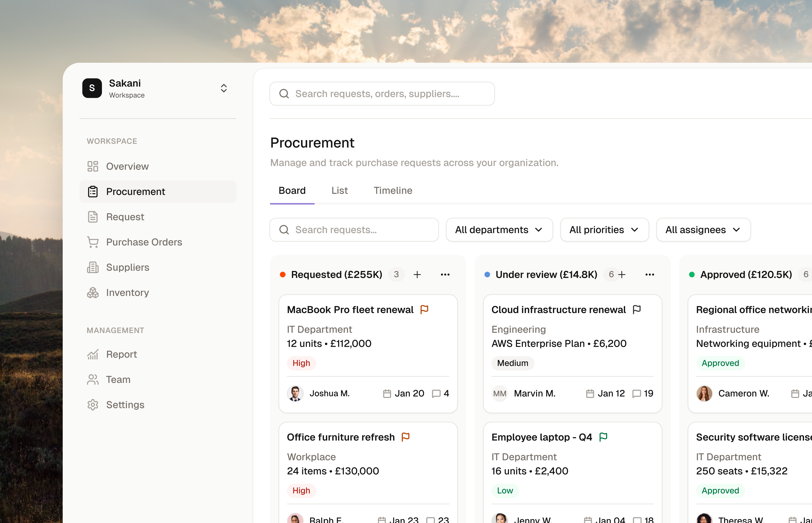The width and height of the screenshot is (812, 523).
Task: Click the Settings gear icon
Action: click(x=93, y=405)
